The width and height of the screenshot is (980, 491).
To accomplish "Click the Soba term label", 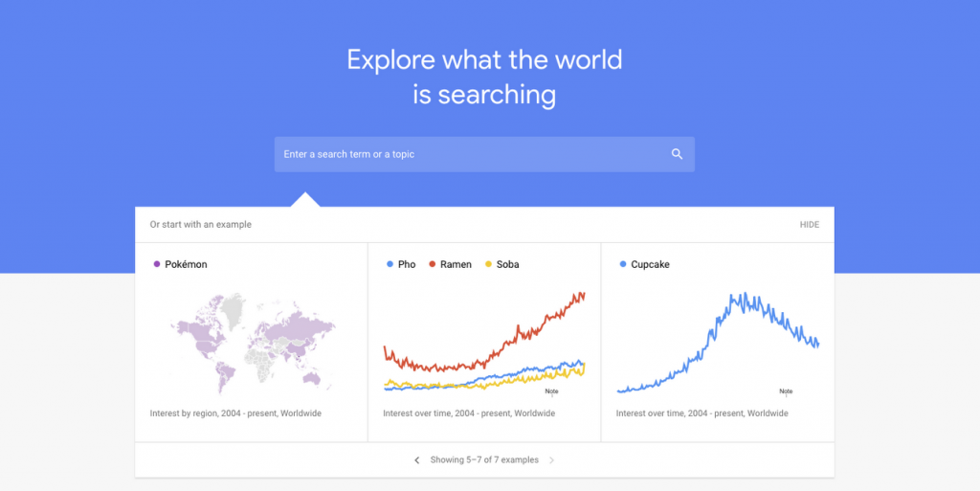I will (507, 264).
